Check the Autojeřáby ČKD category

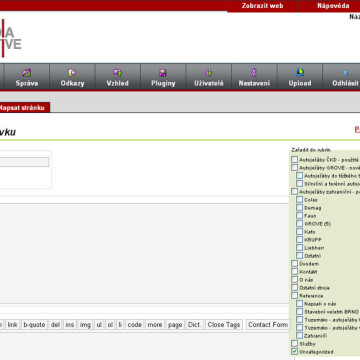click(295, 160)
